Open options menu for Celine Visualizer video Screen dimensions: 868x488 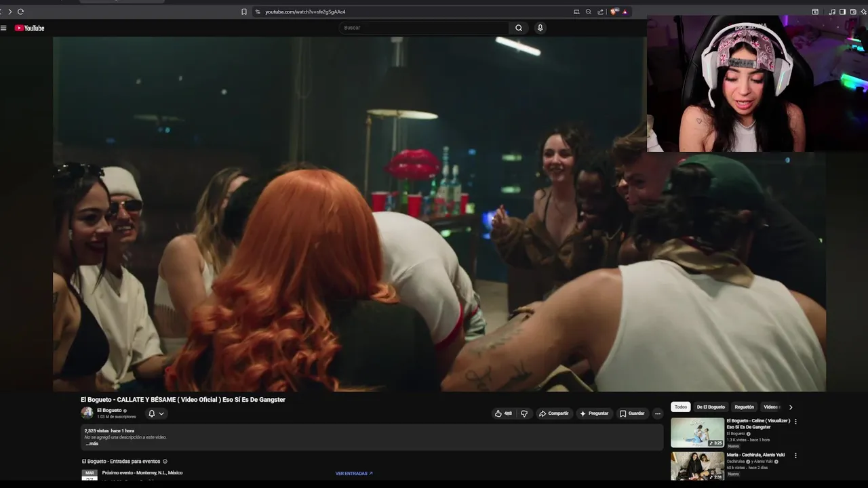(795, 421)
